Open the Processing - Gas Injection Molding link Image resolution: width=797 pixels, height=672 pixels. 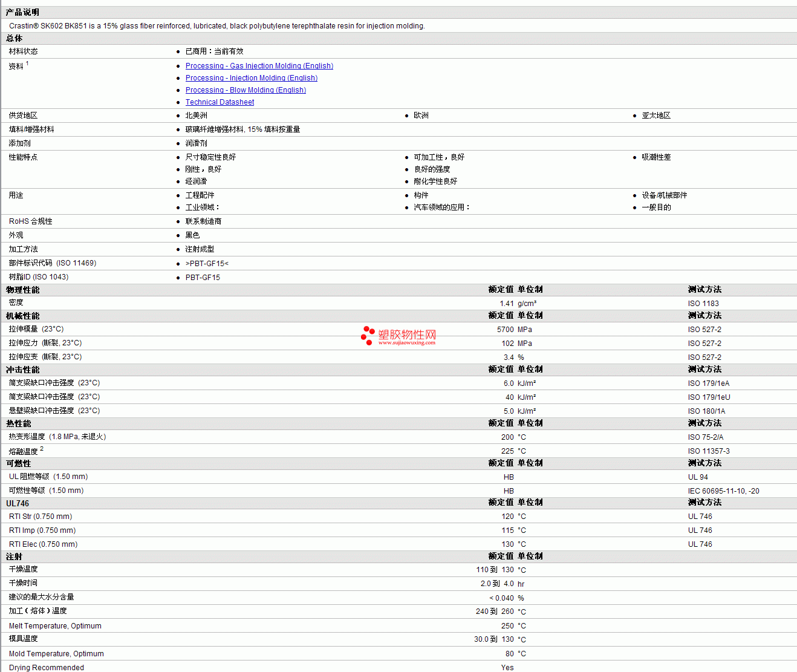pos(259,66)
